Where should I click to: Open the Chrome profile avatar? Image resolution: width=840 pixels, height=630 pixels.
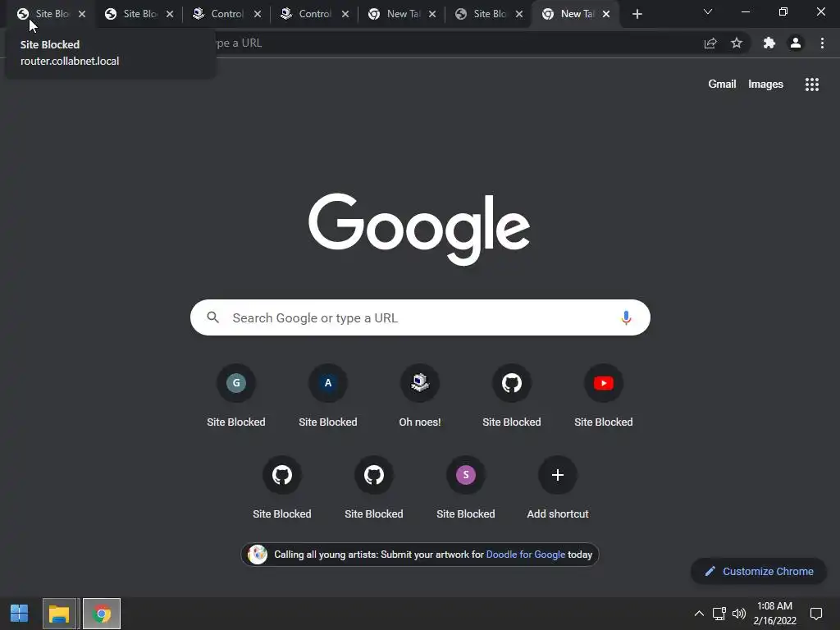click(796, 43)
